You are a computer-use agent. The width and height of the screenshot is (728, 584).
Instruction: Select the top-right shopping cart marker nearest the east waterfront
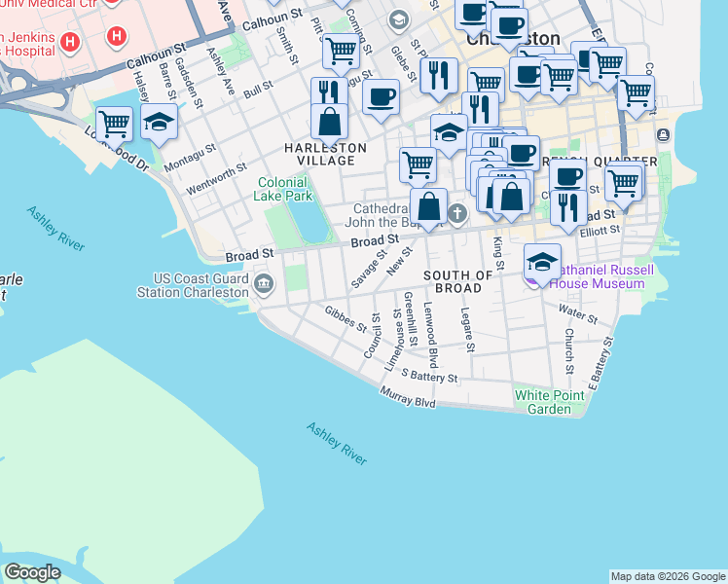637,93
